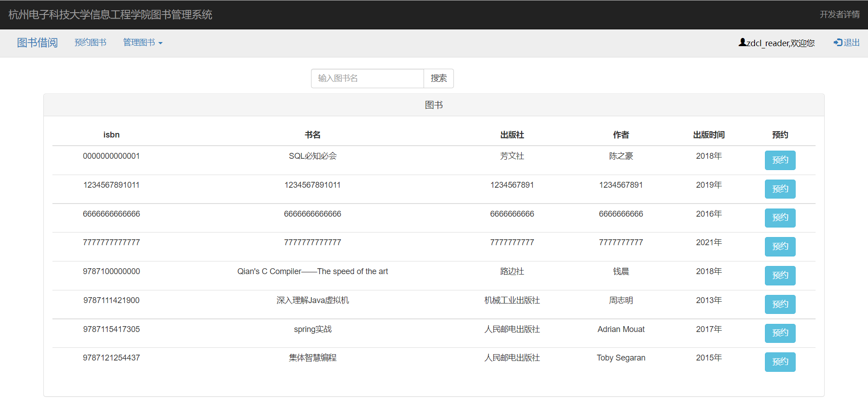Select isbn cell 9787100000000

tap(111, 271)
